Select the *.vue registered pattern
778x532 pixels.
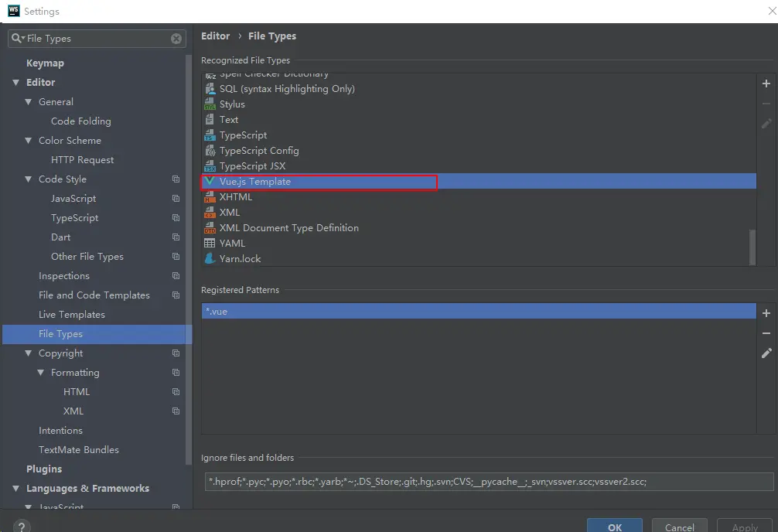point(479,311)
